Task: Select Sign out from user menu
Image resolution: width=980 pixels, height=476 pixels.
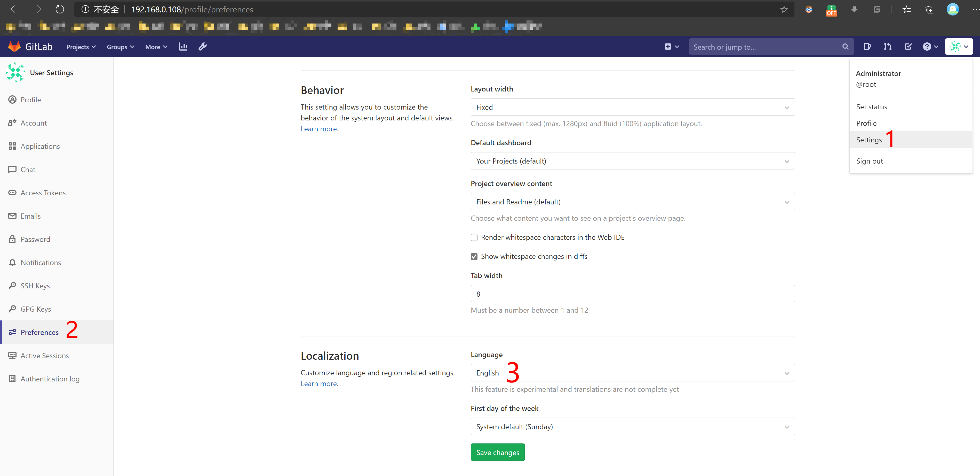Action: click(x=870, y=161)
